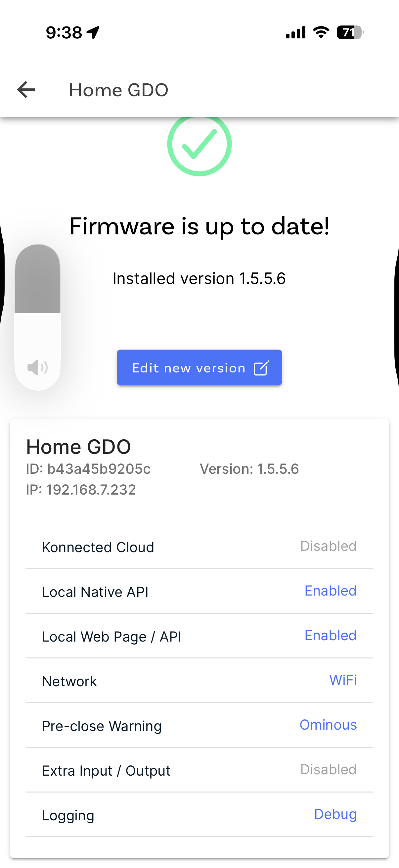Screen dimensions: 399x868
Task: Tap the location arrow in status bar
Action: (x=93, y=33)
